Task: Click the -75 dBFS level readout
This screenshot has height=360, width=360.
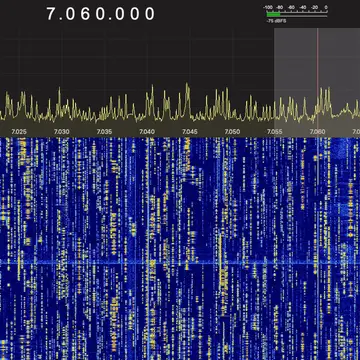Action: pyautogui.click(x=276, y=21)
